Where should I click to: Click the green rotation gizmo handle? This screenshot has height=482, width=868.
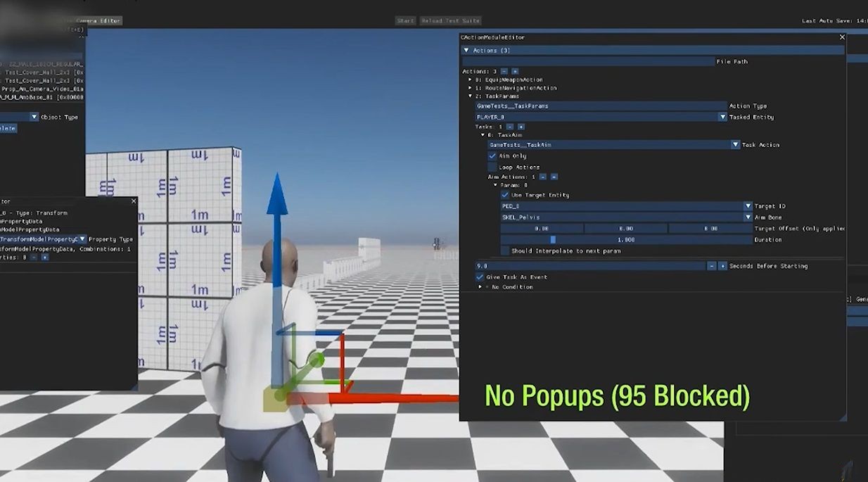tap(316, 360)
